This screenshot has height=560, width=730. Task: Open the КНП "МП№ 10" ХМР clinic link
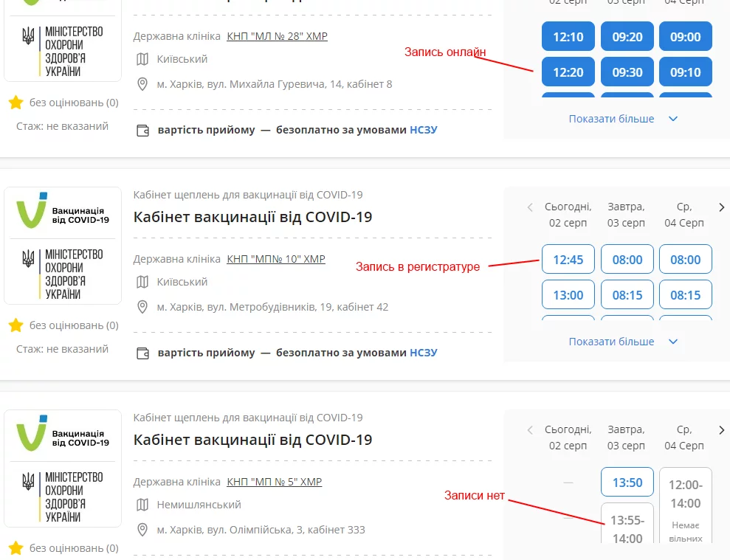click(275, 259)
